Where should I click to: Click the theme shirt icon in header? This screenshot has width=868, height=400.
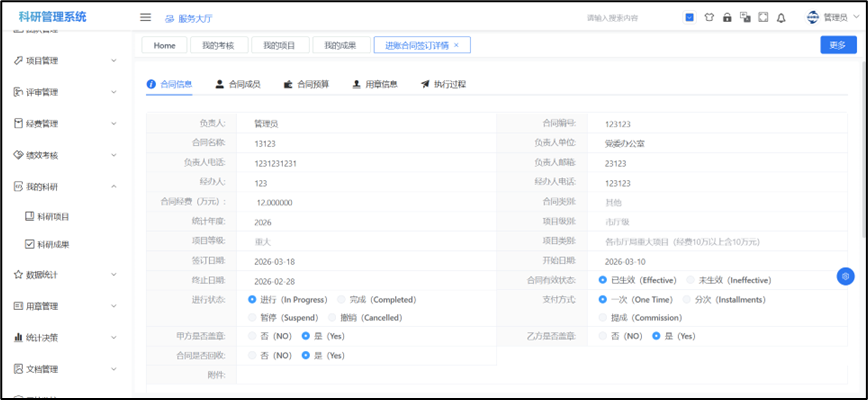709,17
